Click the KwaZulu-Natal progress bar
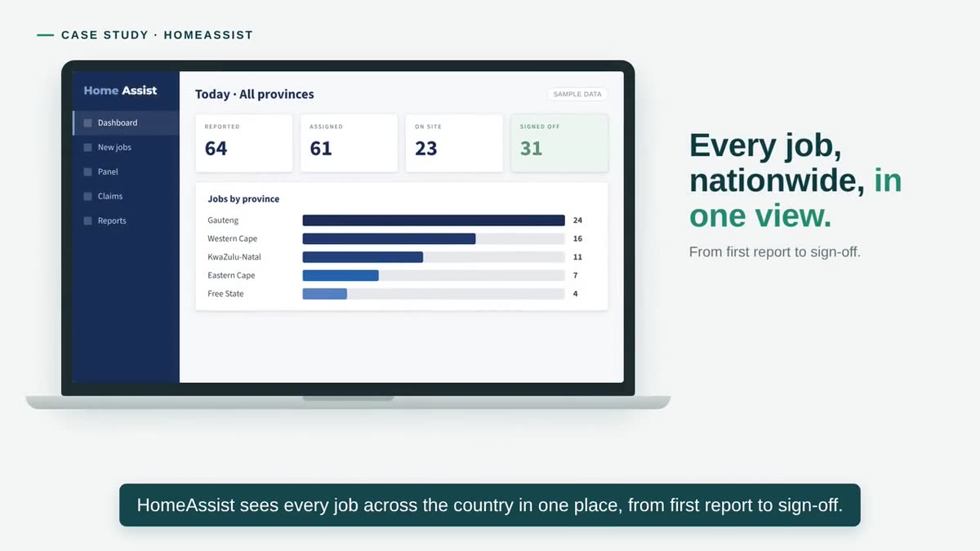The width and height of the screenshot is (980, 551). tap(434, 257)
